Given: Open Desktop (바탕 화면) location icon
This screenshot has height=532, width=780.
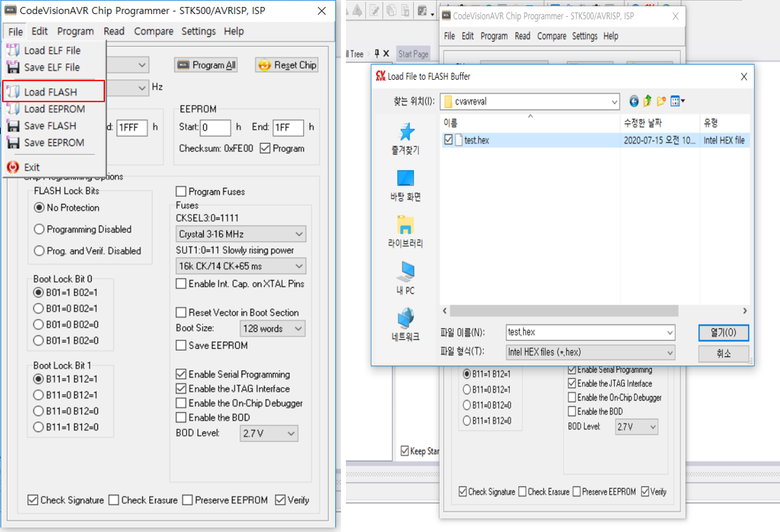Looking at the screenshot, I should click(x=406, y=178).
